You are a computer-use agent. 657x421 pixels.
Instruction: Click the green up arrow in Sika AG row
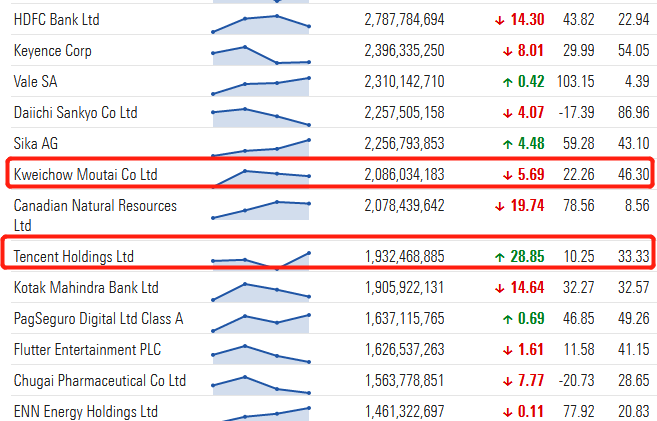tap(499, 144)
